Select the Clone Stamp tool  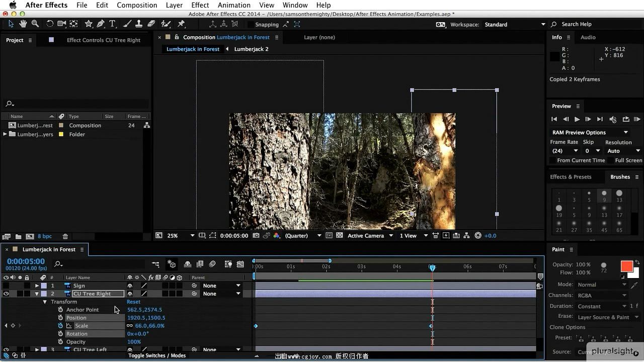[139, 24]
